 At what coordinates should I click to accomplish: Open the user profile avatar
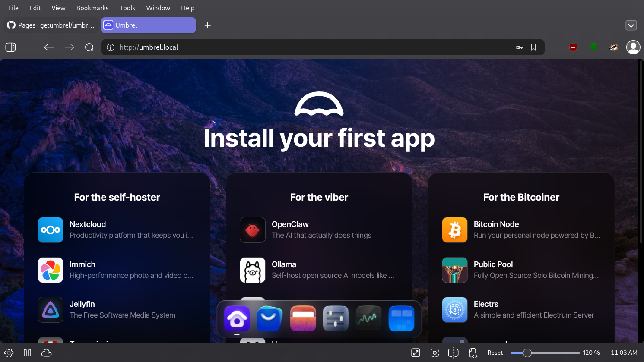(633, 47)
